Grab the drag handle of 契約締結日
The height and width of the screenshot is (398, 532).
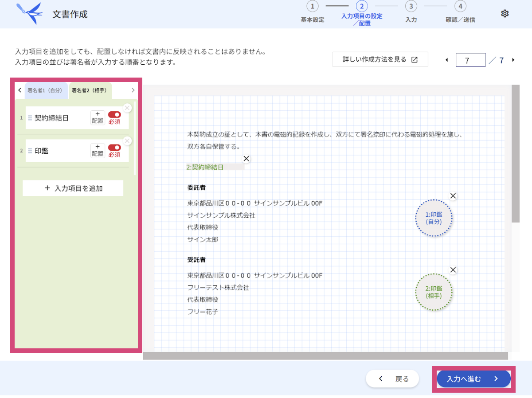(30, 118)
